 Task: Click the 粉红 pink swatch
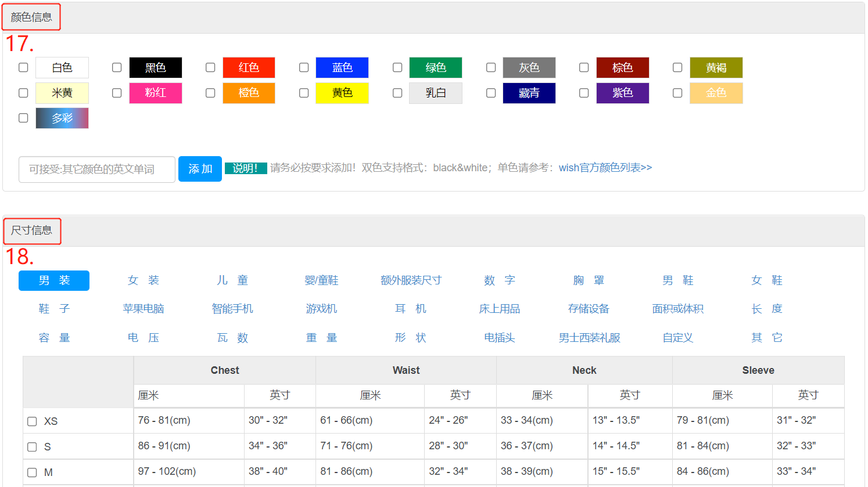pos(156,93)
